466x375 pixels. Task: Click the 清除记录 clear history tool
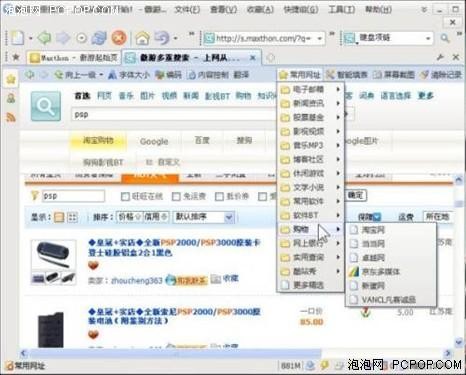[x=441, y=75]
